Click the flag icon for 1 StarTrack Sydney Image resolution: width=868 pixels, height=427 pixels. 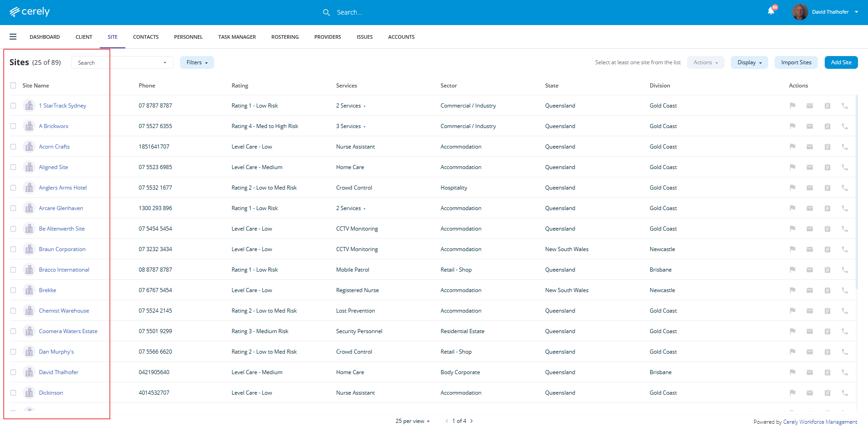point(792,106)
